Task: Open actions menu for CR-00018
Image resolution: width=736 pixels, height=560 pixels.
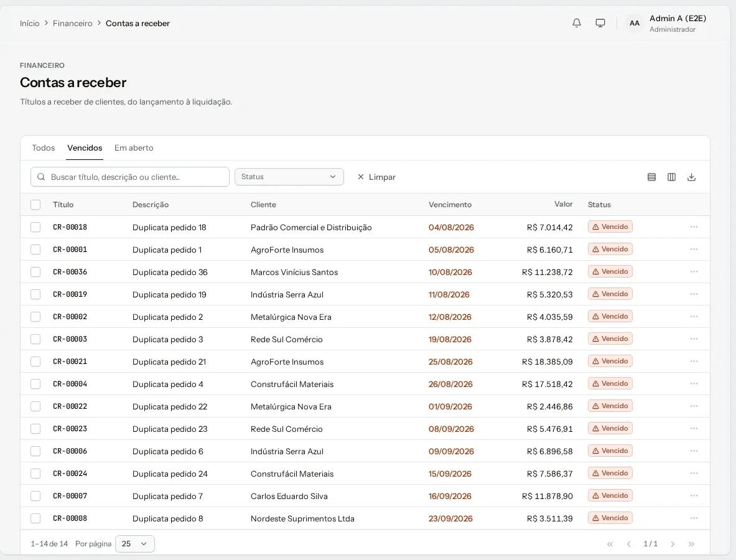Action: point(694,226)
